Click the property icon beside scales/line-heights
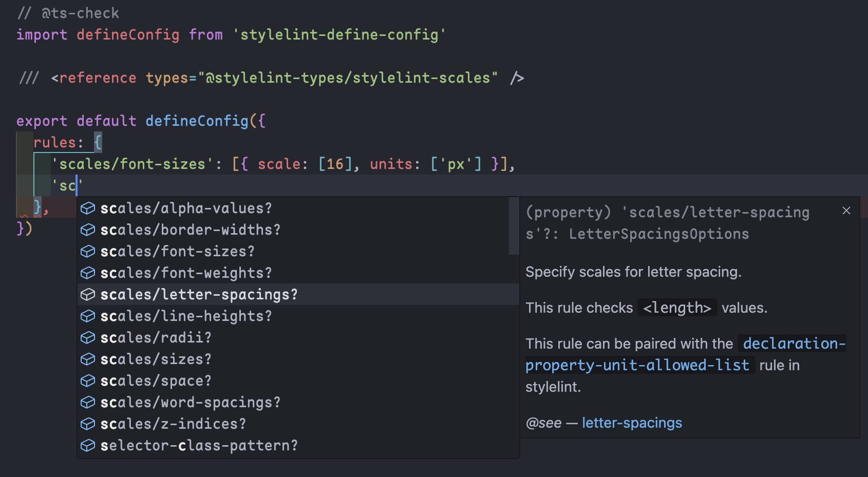The height and width of the screenshot is (477, 868). [88, 316]
